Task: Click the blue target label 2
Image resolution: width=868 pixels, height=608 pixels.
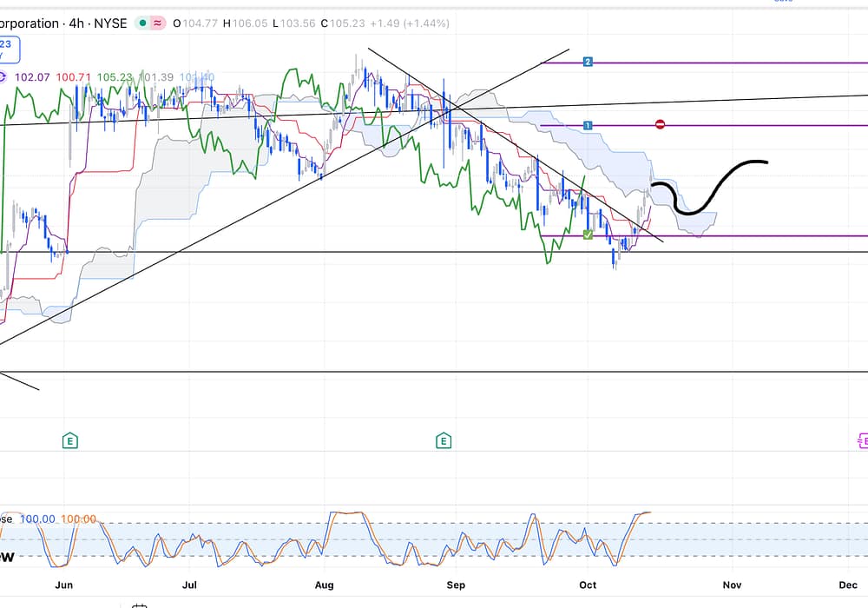Action: coord(588,62)
